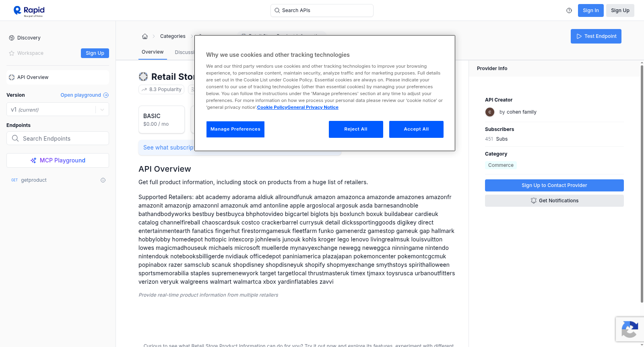
Task: Click the reCAPTCHA badge
Action: 630,329
